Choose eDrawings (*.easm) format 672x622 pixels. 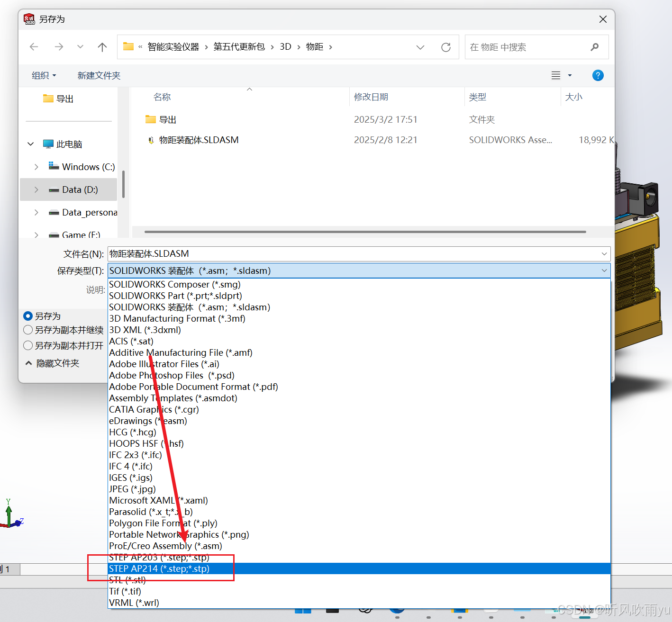pyautogui.click(x=359, y=421)
